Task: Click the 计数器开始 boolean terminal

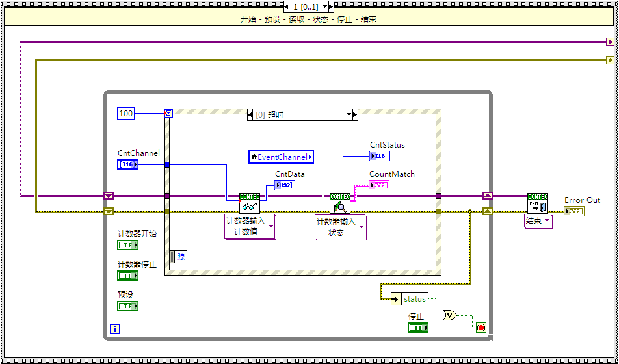Action: pos(127,245)
